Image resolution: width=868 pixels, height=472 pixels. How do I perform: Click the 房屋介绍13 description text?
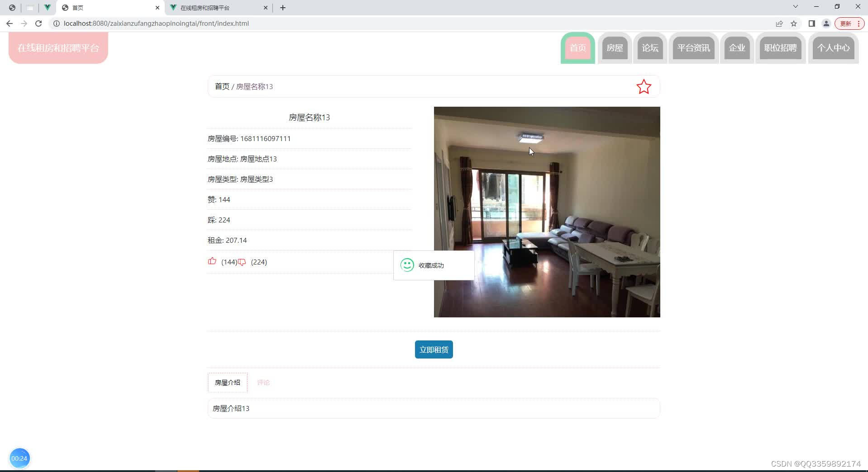point(231,409)
